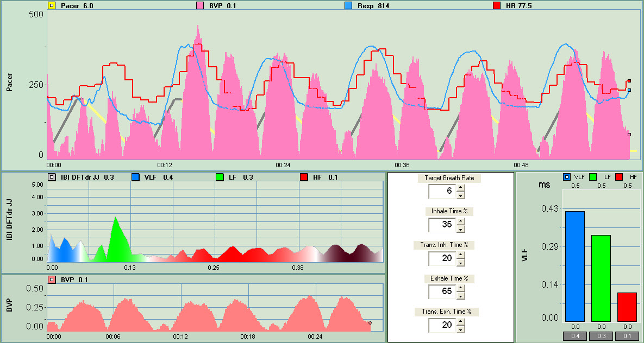644x343 pixels.
Task: Click the yellow Pacer legend square
Action: point(52,6)
